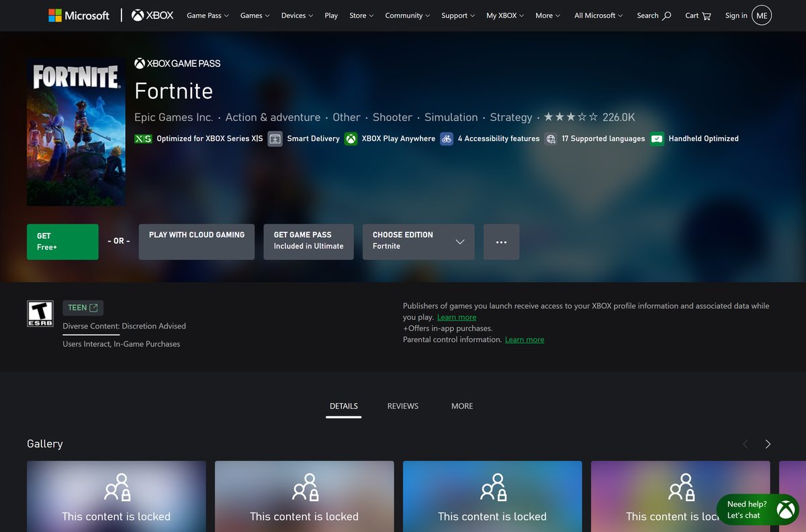Click the Smart Delivery icon
806x532 pixels.
click(275, 138)
